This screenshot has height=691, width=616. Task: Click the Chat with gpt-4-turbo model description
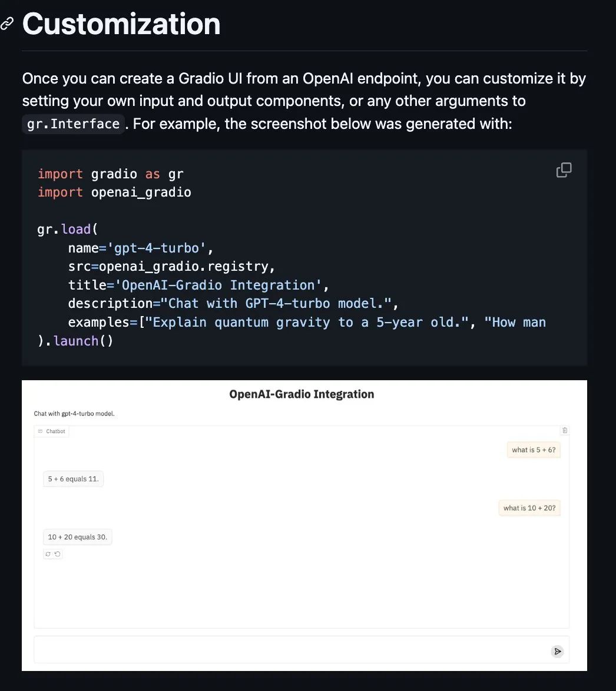pos(74,413)
